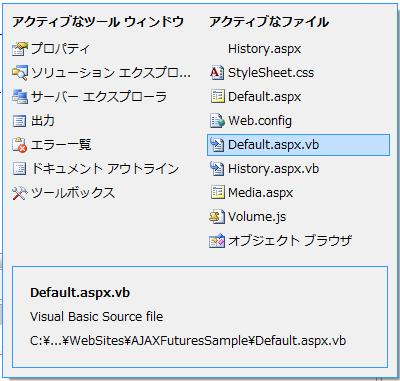
Task: Click the Media.aspx file icon
Action: [217, 193]
